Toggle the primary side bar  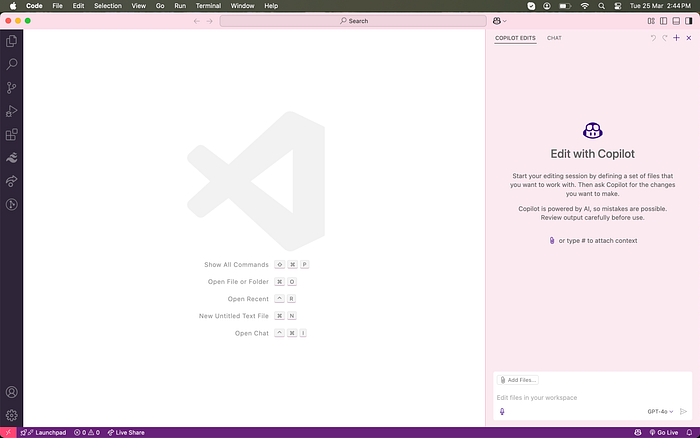[x=664, y=21]
